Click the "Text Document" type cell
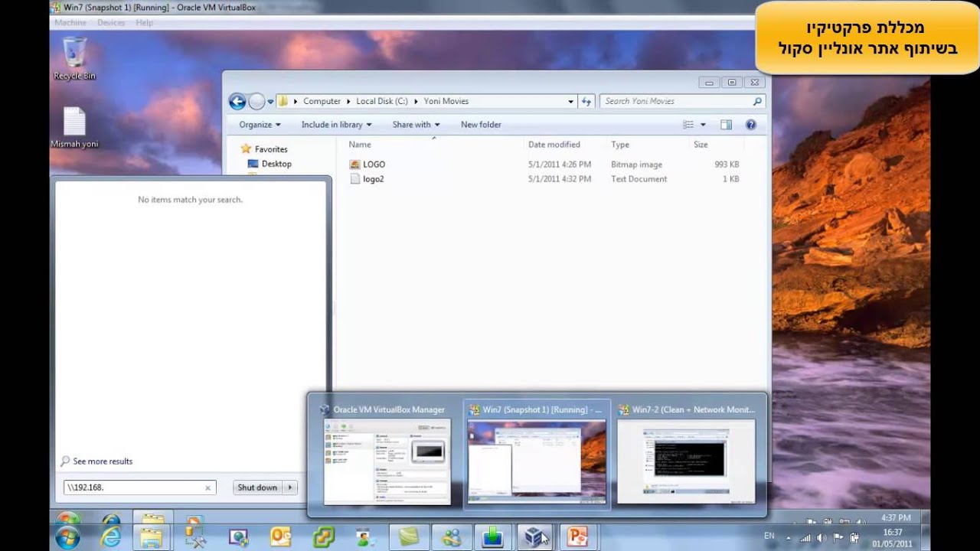This screenshot has height=551, width=980. (x=639, y=179)
